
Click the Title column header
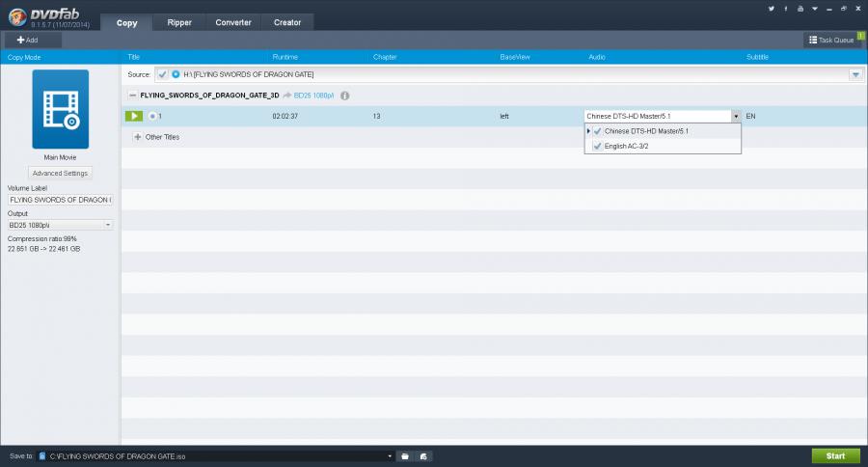133,57
